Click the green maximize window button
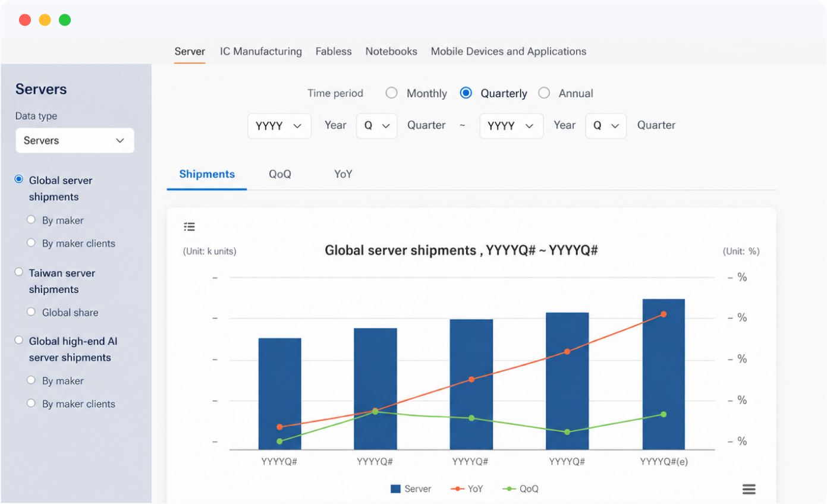 tap(65, 20)
